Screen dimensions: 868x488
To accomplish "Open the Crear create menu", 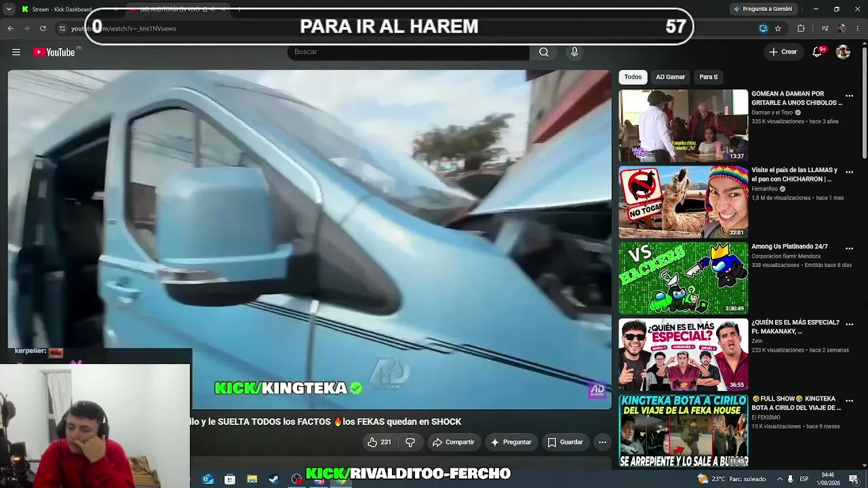I will 783,52.
